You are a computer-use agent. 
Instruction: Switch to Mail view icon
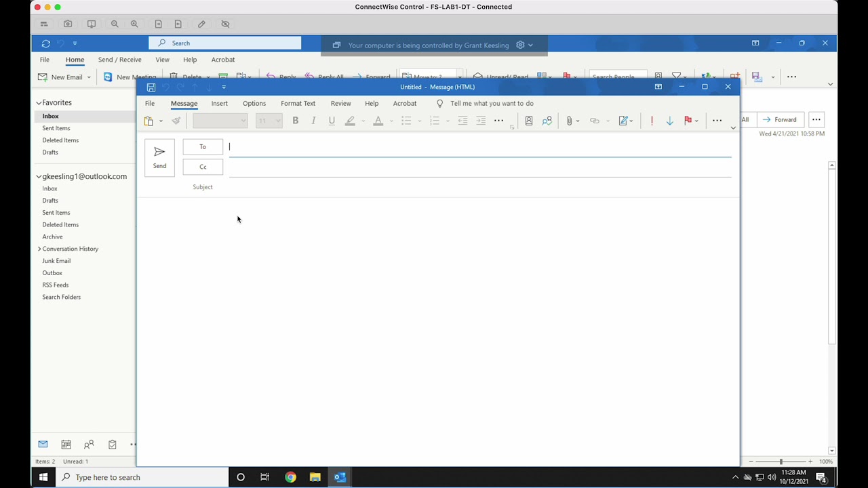pos(43,445)
